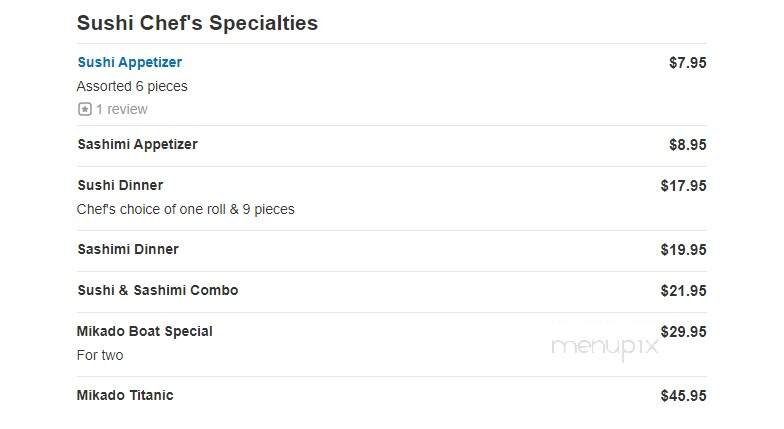This screenshot has height=429, width=784.
Task: Click the $21.95 combo price
Action: tap(683, 290)
